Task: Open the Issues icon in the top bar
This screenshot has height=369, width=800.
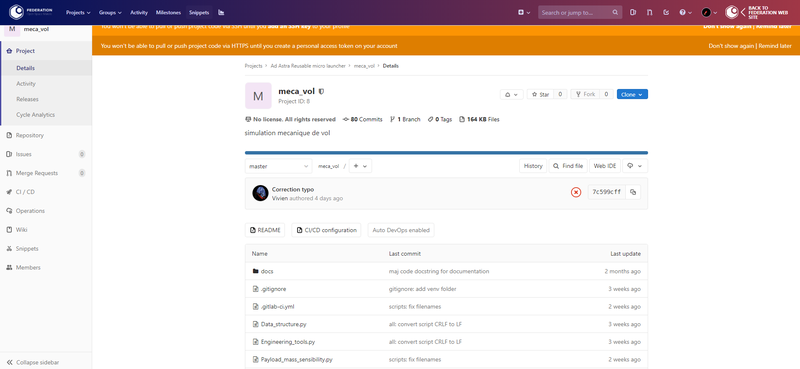Action: point(633,12)
